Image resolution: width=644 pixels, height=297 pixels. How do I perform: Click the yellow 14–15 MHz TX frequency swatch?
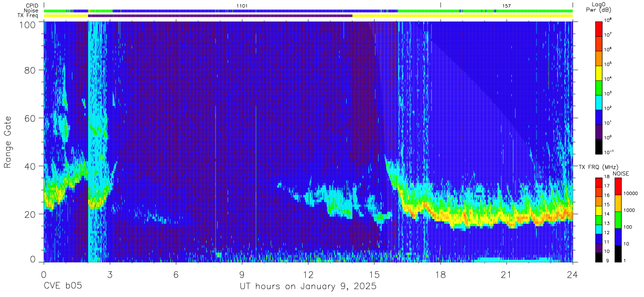[599, 211]
